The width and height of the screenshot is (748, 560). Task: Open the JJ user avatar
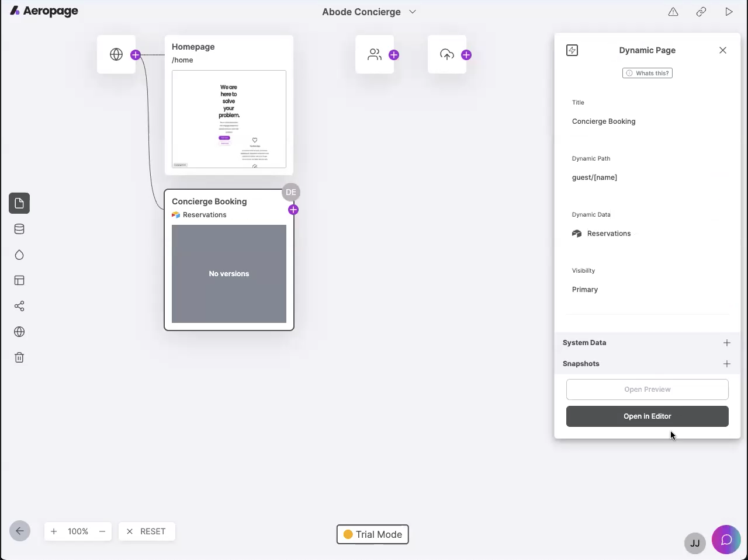click(x=695, y=543)
